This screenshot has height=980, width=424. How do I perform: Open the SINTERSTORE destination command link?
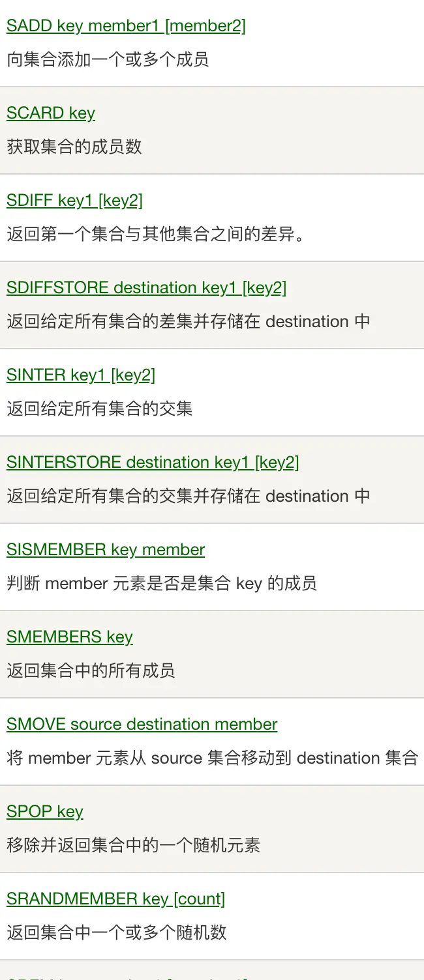click(153, 463)
